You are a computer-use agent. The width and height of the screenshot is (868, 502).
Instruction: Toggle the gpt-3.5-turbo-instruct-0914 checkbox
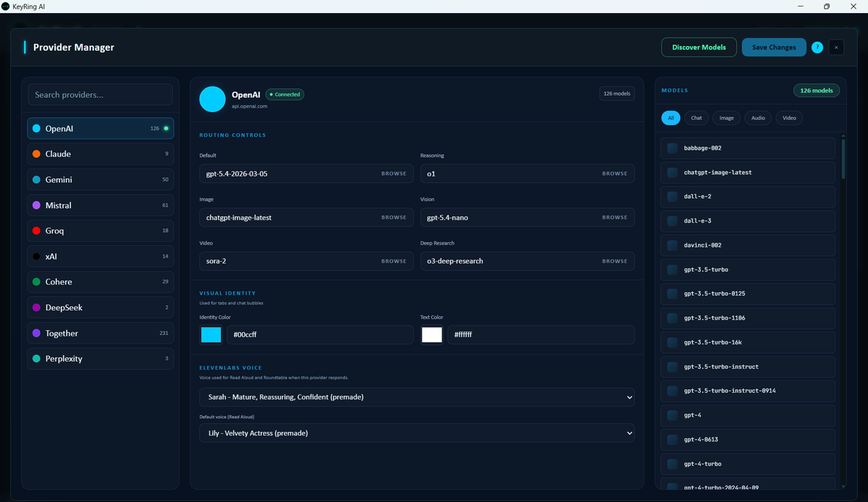(x=673, y=391)
